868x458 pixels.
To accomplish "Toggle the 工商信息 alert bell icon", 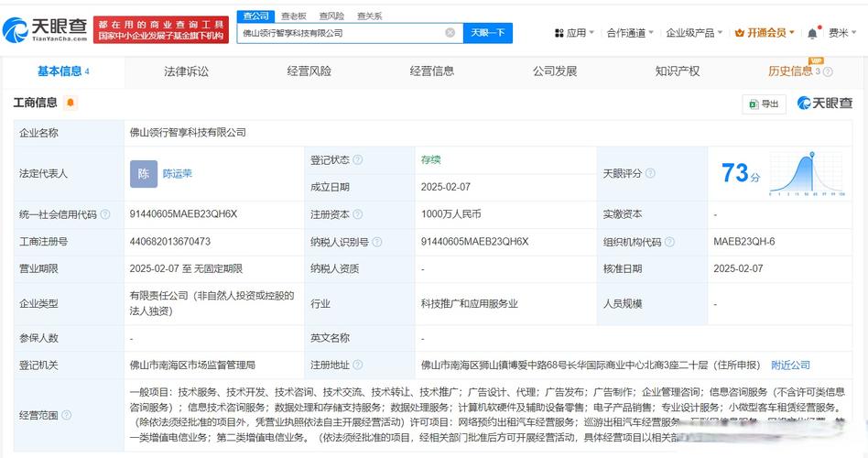I will (x=71, y=103).
